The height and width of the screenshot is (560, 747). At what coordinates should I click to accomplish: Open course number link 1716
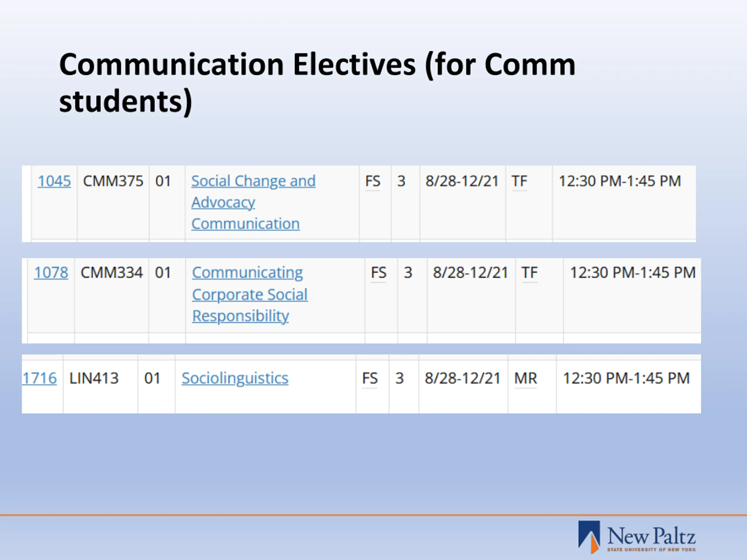(39, 378)
